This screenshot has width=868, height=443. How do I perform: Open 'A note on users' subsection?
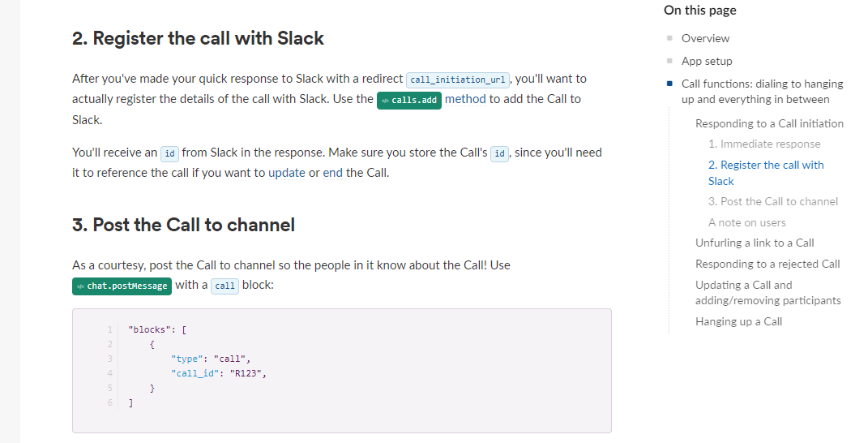[x=746, y=222]
